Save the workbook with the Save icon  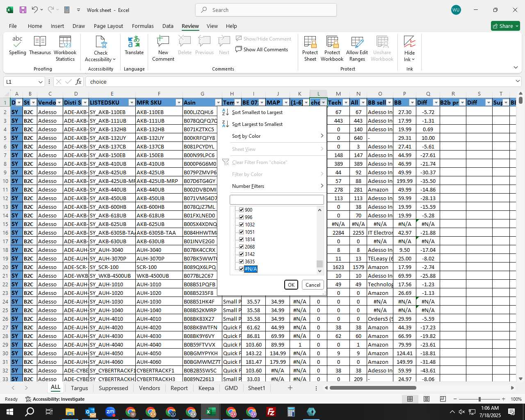[x=23, y=10]
